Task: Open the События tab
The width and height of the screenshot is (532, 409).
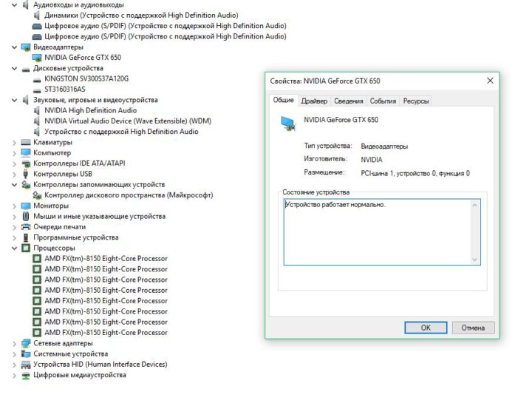Action: pos(383,101)
